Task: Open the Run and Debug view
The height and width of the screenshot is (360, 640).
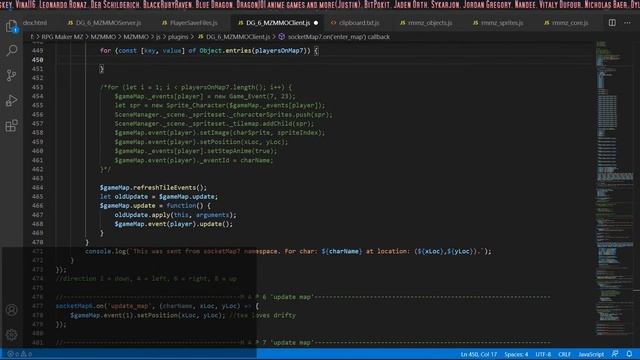Action: (11, 100)
